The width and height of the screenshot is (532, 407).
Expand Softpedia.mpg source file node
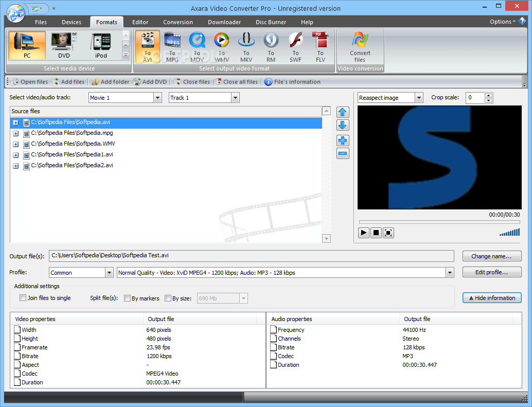(15, 134)
